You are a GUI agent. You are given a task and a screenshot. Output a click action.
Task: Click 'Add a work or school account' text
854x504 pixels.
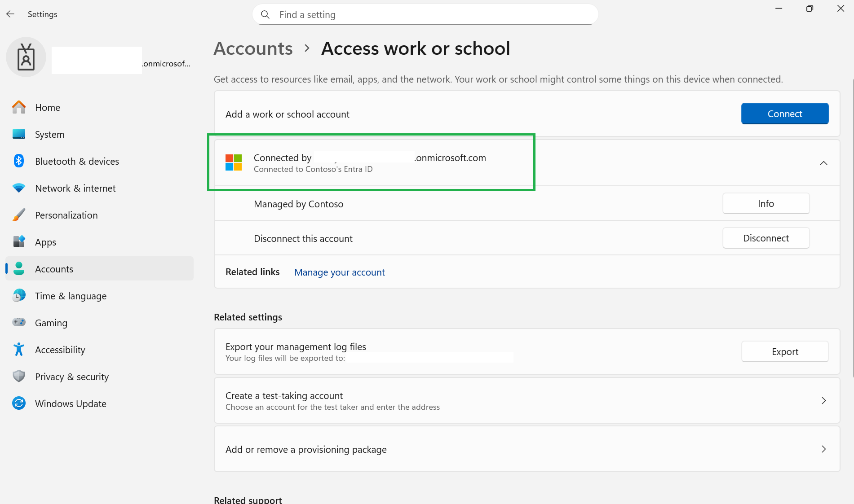288,114
